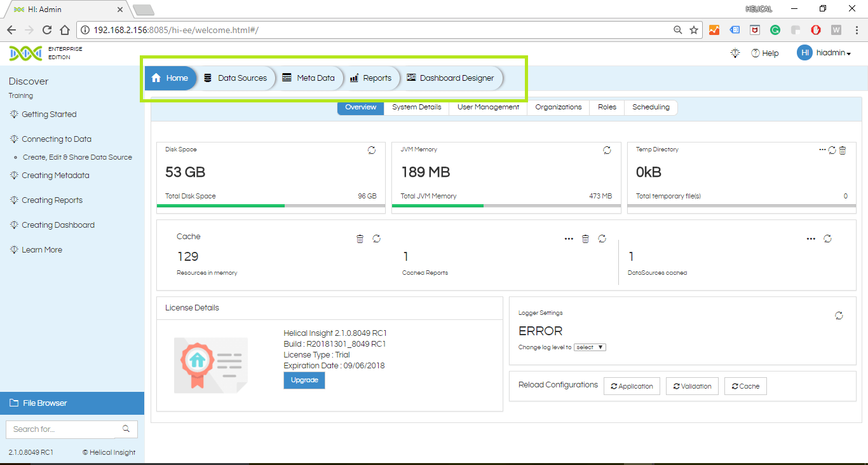Open the red stop-hand Adblock extension

[816, 30]
